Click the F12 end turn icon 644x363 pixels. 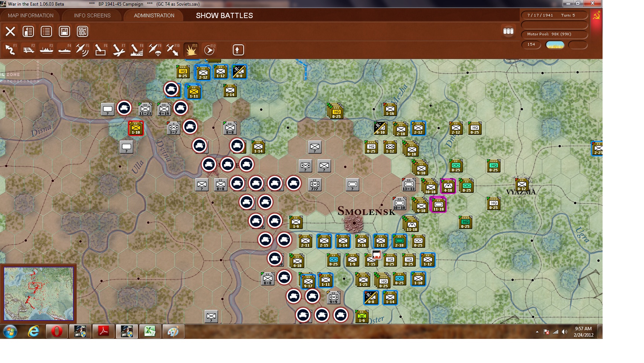coord(209,50)
